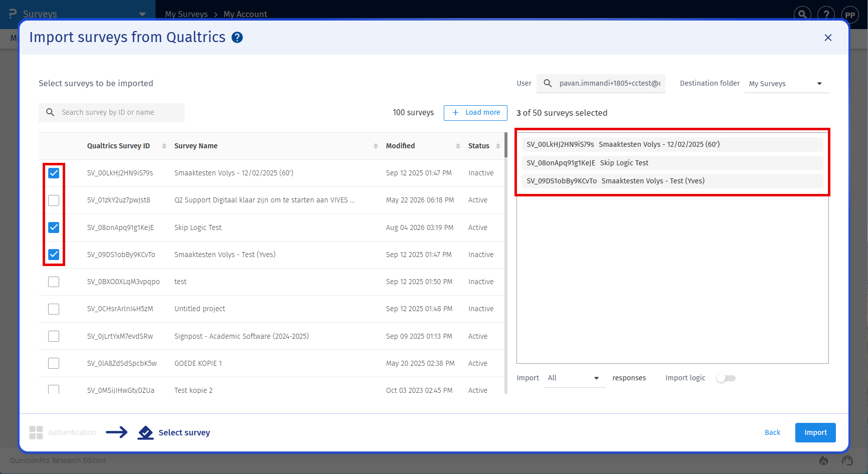Check the SV_0BXO0XLqM3vpqpo test survey checkbox
The image size is (868, 474).
tap(54, 282)
